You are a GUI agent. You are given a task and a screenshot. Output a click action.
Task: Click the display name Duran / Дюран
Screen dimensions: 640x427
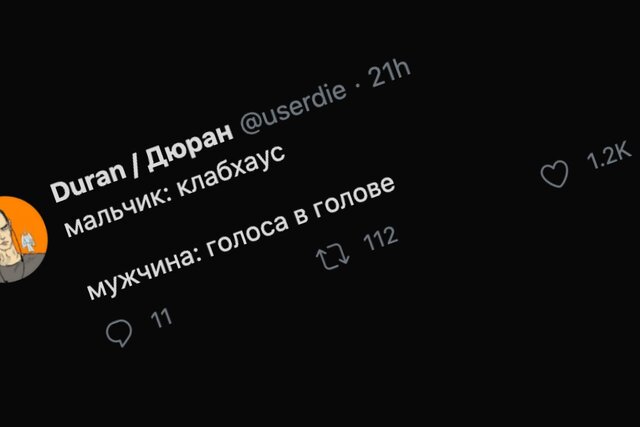(x=141, y=160)
